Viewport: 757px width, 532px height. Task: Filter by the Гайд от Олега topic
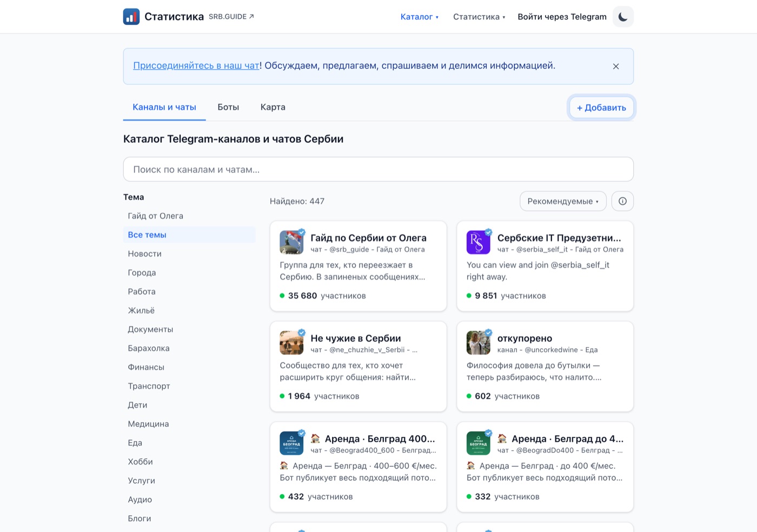pyautogui.click(x=189, y=216)
